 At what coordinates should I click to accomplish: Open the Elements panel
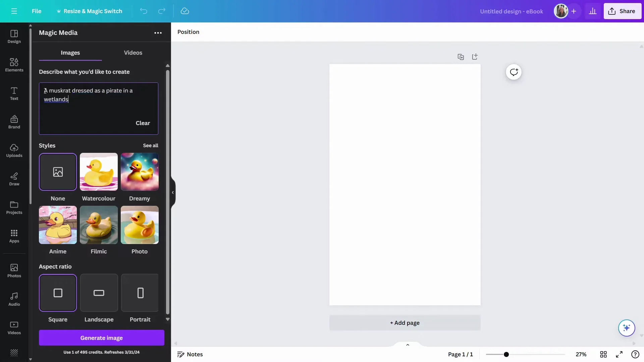14,64
